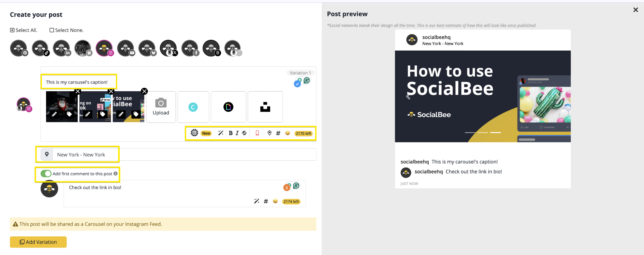Apply italic formatting to caption

(x=237, y=133)
